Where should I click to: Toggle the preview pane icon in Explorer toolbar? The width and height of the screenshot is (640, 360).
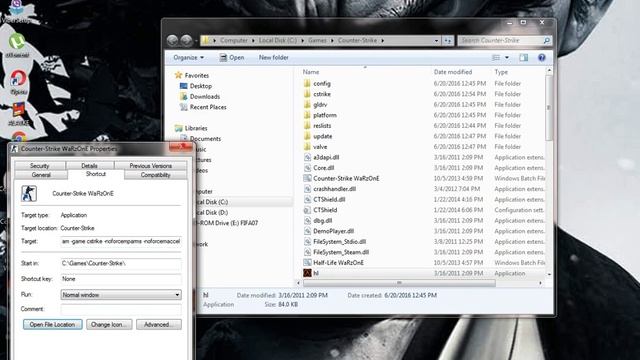(x=524, y=58)
